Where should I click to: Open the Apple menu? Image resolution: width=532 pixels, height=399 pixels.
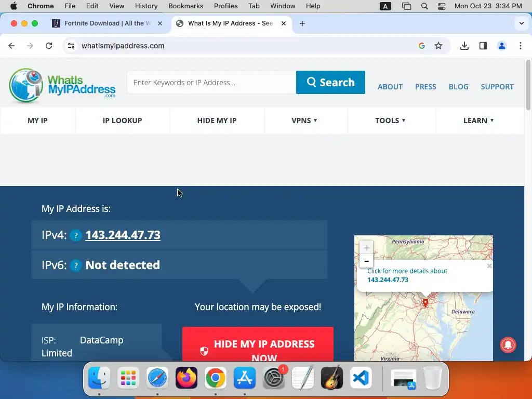tap(14, 6)
